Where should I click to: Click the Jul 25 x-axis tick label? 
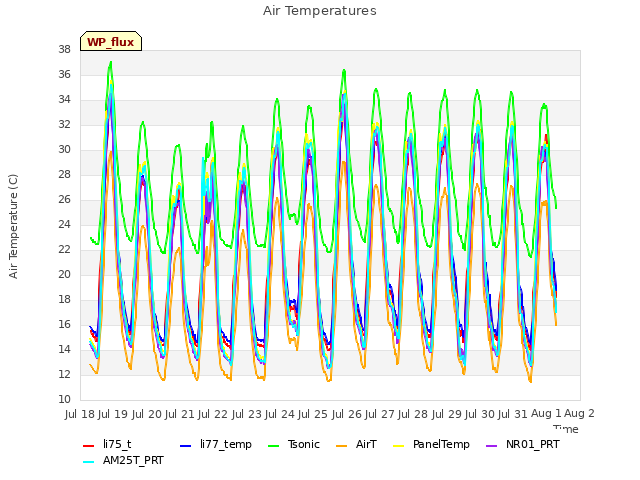pos(313,414)
